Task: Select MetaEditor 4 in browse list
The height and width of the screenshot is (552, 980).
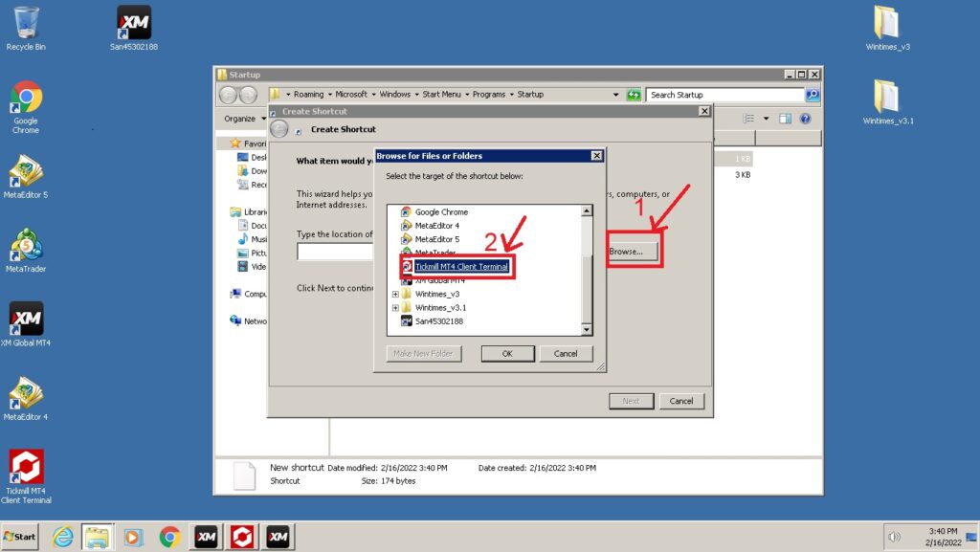Action: 436,226
